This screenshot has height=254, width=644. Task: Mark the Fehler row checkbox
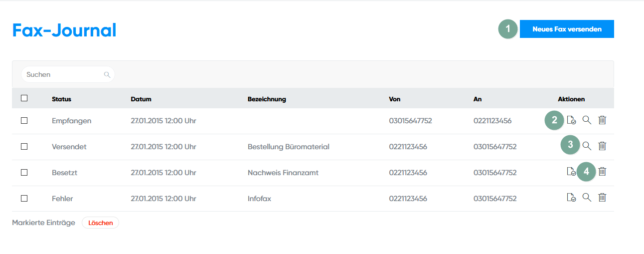click(24, 198)
